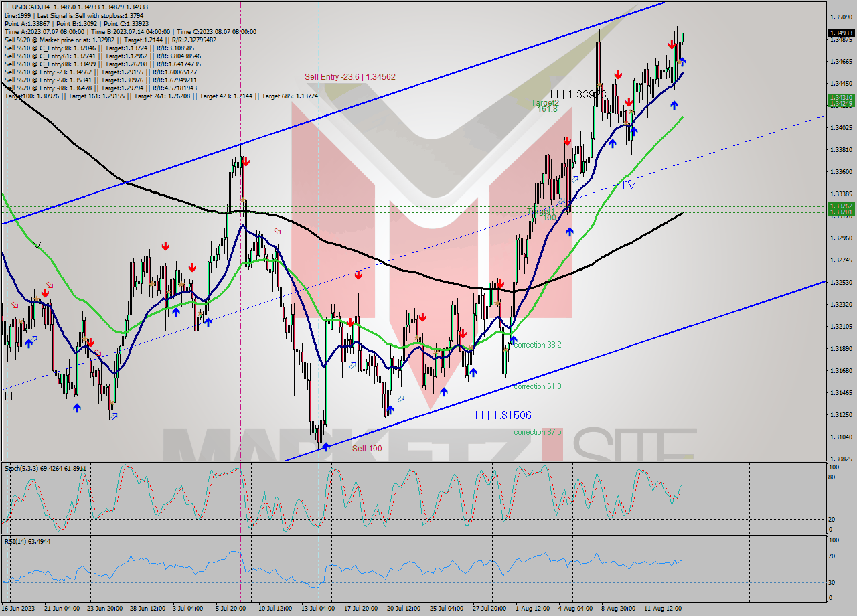The image size is (857, 616).
Task: Click the 1.31250 price axis value
Action: (x=840, y=414)
